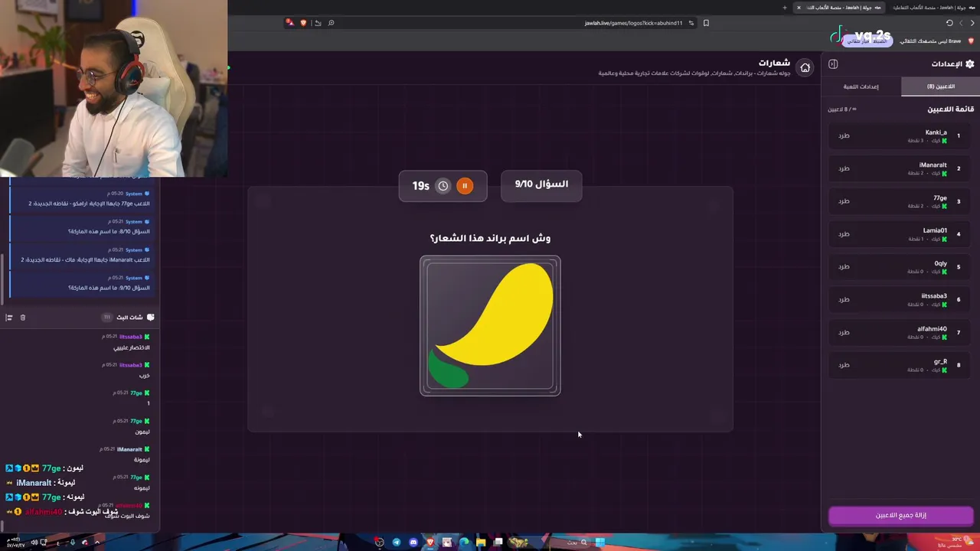Open the chat list menu icon
The image size is (980, 551).
[x=8, y=317]
